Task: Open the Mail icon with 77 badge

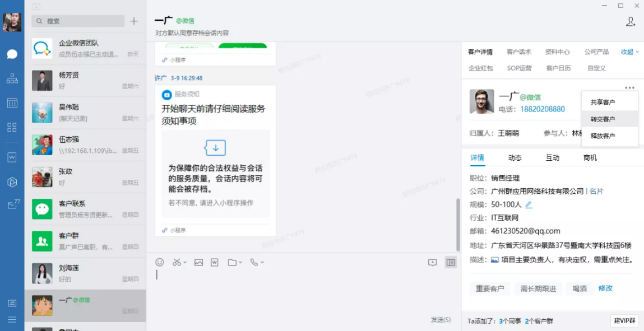Action: click(13, 204)
